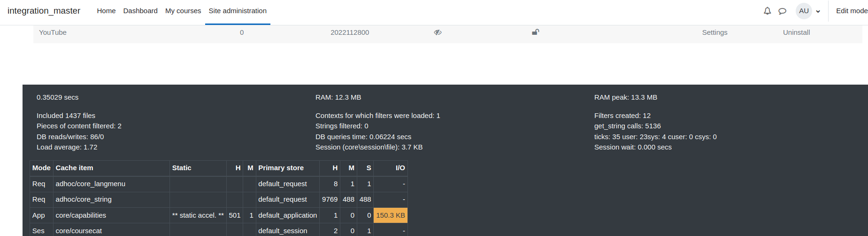Open the Dashboard menu item

[x=140, y=11]
